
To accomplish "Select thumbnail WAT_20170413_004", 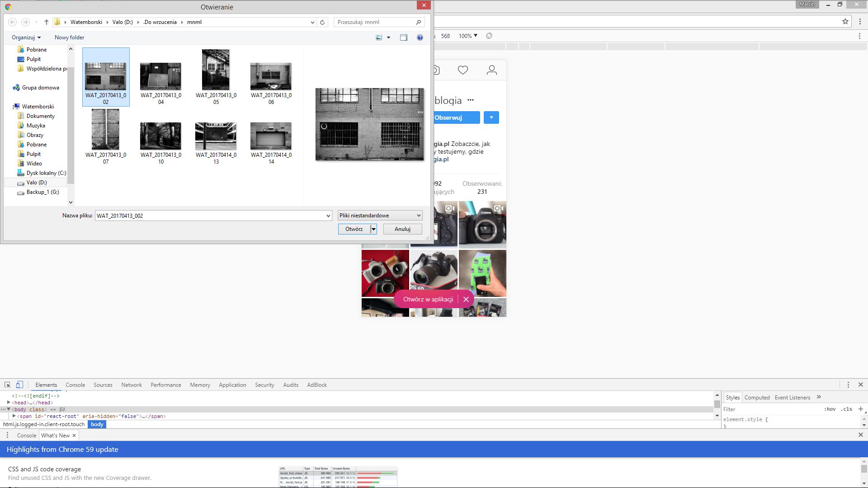I will pyautogui.click(x=160, y=78).
